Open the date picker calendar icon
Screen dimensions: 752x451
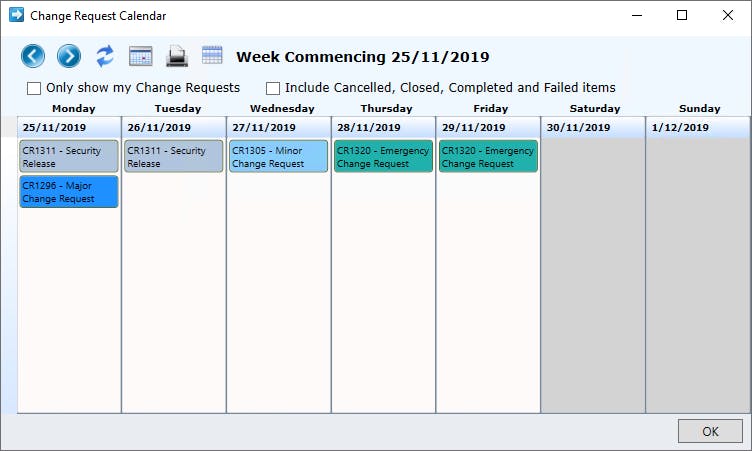pyautogui.click(x=141, y=56)
